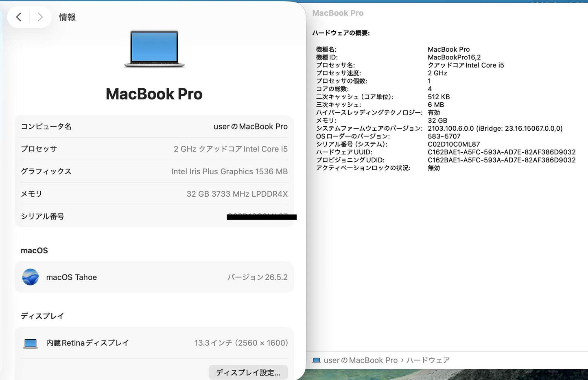This screenshot has width=588, height=380.
Task: Click バージョン26.5.2 version text
Action: (x=257, y=277)
